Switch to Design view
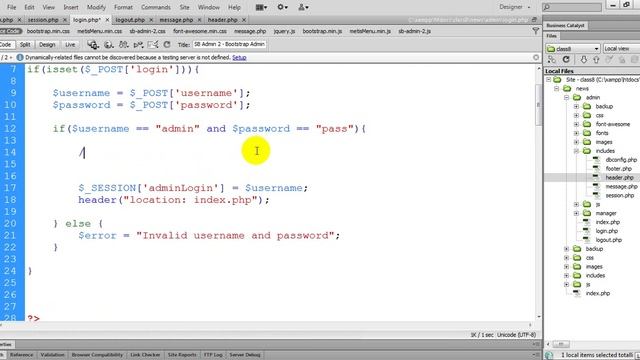 (x=47, y=44)
